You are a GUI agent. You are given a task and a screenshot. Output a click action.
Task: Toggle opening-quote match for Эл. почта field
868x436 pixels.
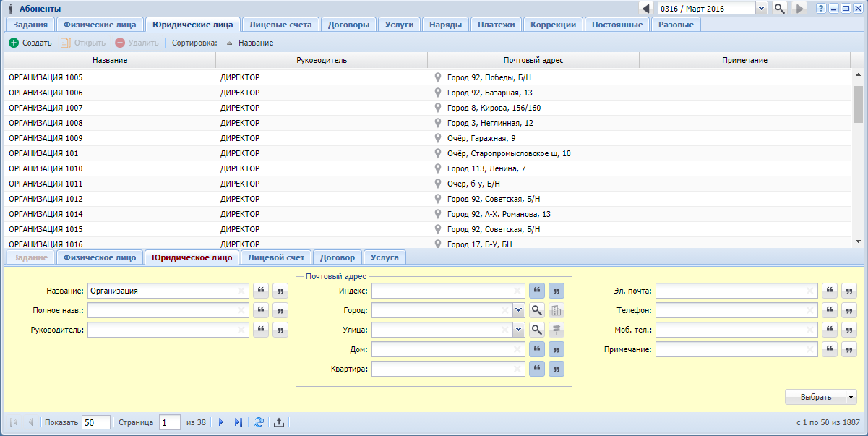coord(830,291)
